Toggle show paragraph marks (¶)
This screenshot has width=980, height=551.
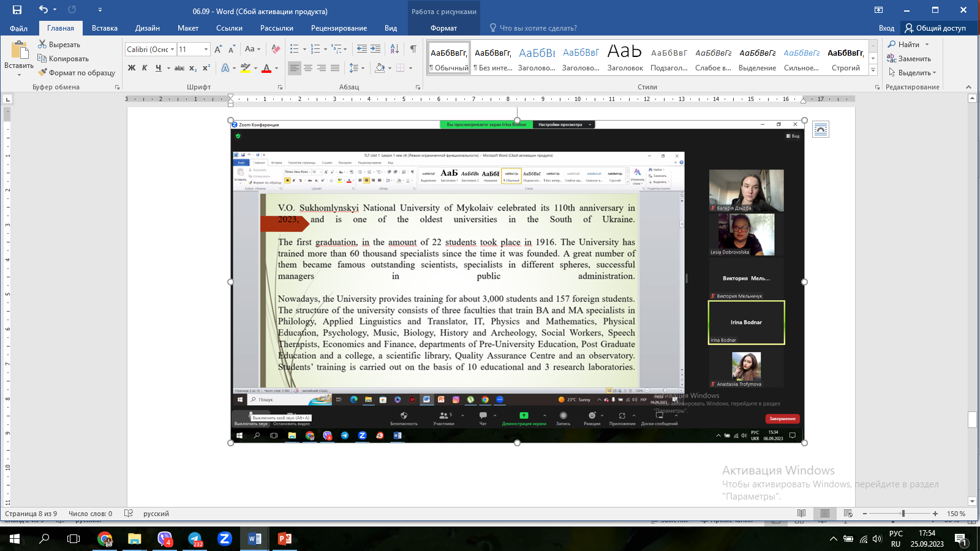coord(413,49)
